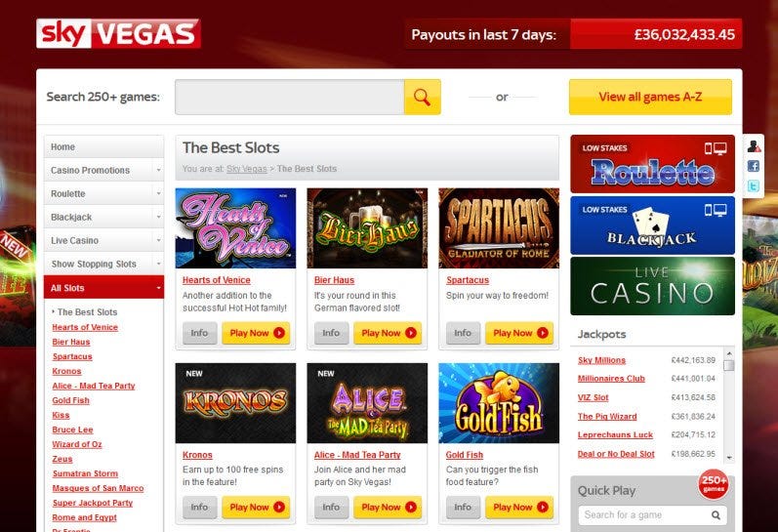The image size is (778, 532).
Task: Click the Quick Play search magnifier icon
Action: click(716, 515)
